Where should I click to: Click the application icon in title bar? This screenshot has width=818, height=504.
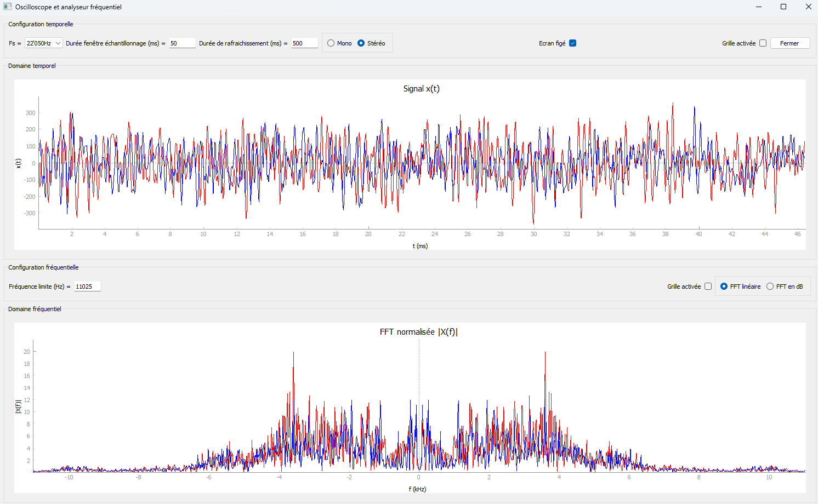tap(7, 7)
